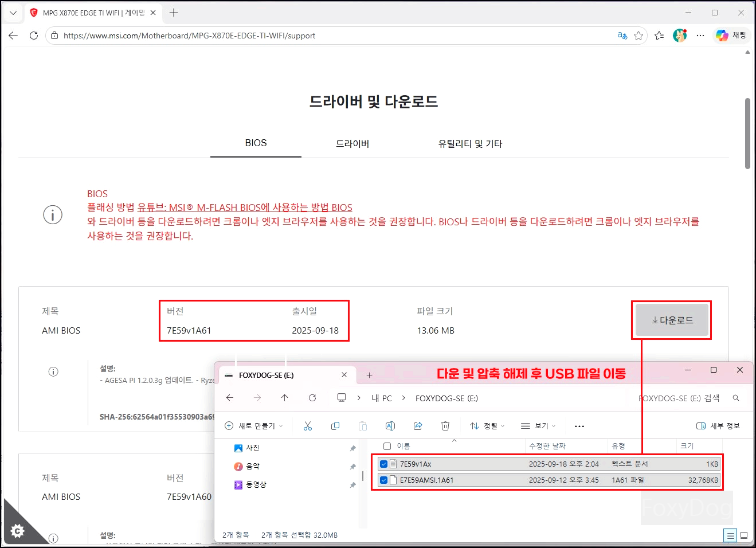The width and height of the screenshot is (756, 548).
Task: Toggle select-all checkbox in 이름 header
Action: pos(387,446)
